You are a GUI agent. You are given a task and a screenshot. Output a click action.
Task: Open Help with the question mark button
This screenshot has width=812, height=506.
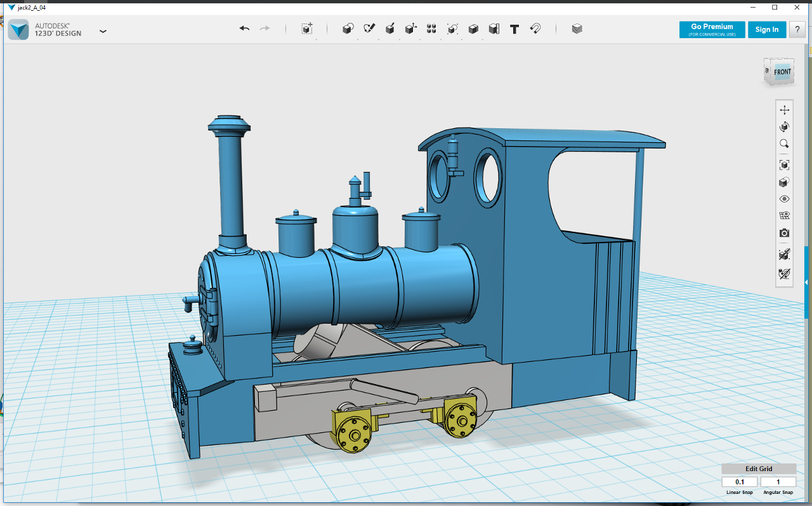tap(797, 29)
